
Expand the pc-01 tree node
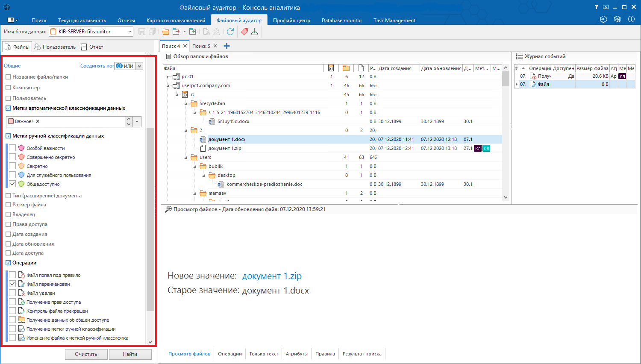(168, 77)
